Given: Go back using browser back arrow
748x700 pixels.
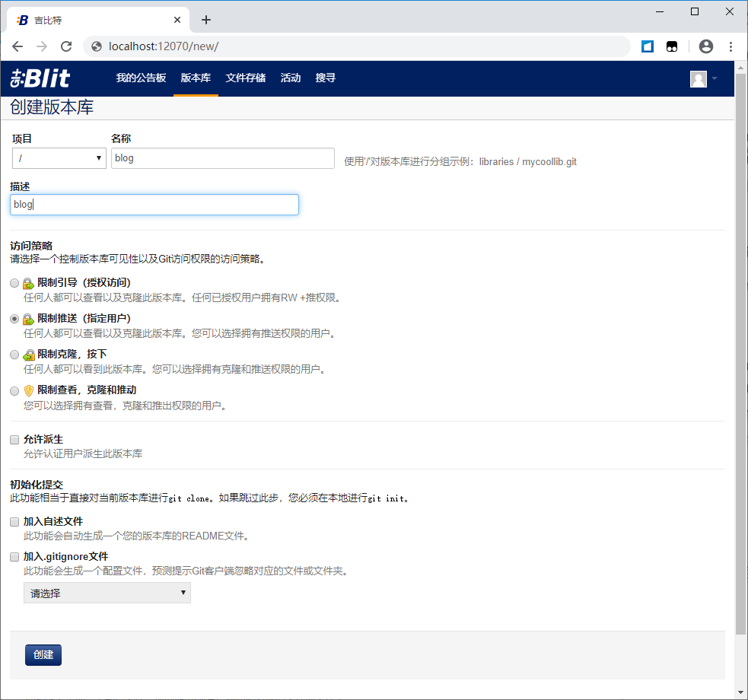Looking at the screenshot, I should pos(18,46).
